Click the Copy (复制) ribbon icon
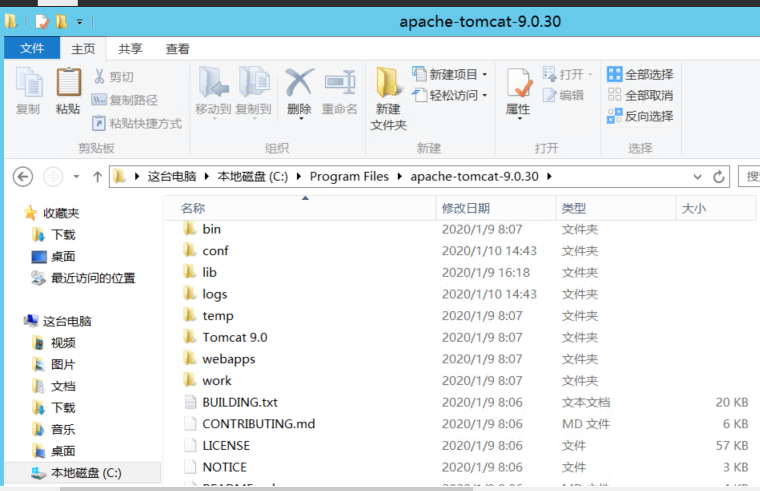Screen dimensions: 760x491 29,82
